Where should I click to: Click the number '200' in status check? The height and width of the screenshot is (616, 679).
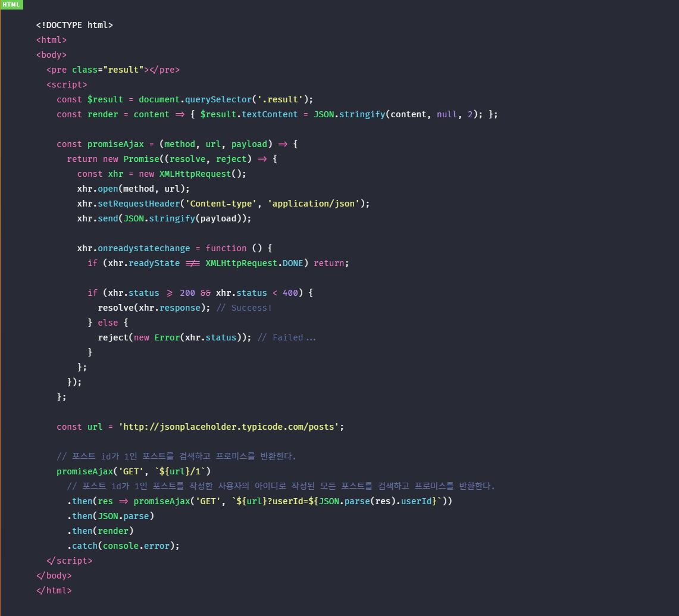(x=187, y=293)
